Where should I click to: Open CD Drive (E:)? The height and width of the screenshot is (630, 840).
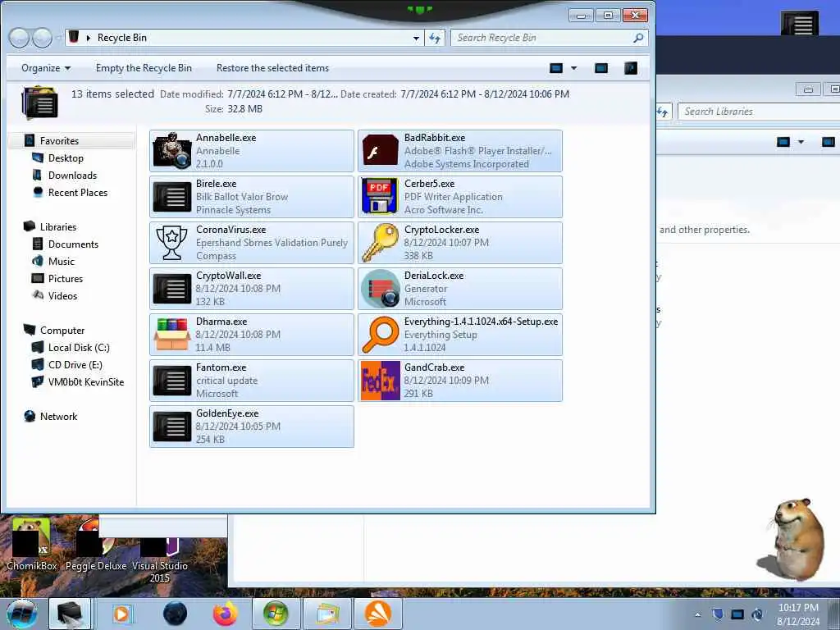[x=75, y=365]
